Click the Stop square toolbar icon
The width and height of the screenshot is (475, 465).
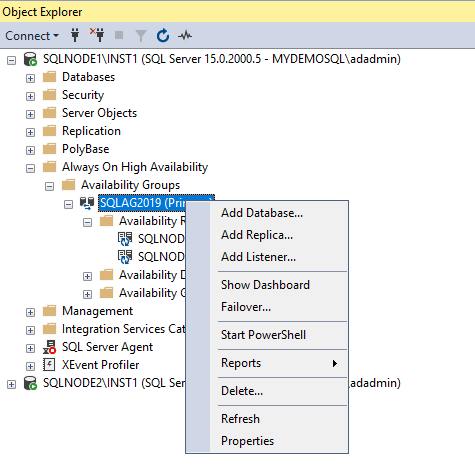pos(119,35)
